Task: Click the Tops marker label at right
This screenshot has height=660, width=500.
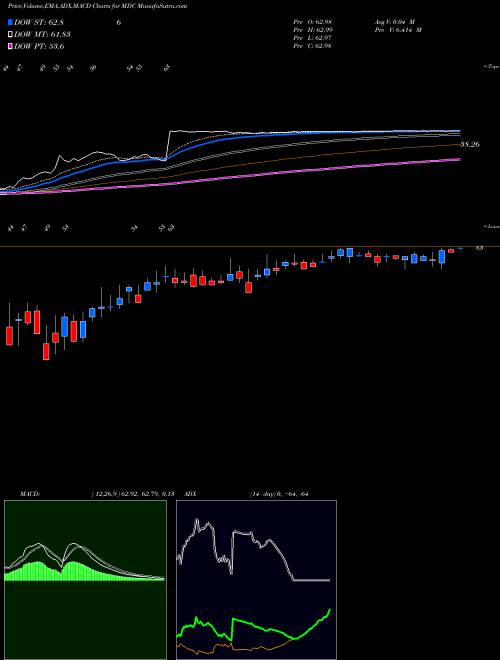Action: [x=492, y=67]
